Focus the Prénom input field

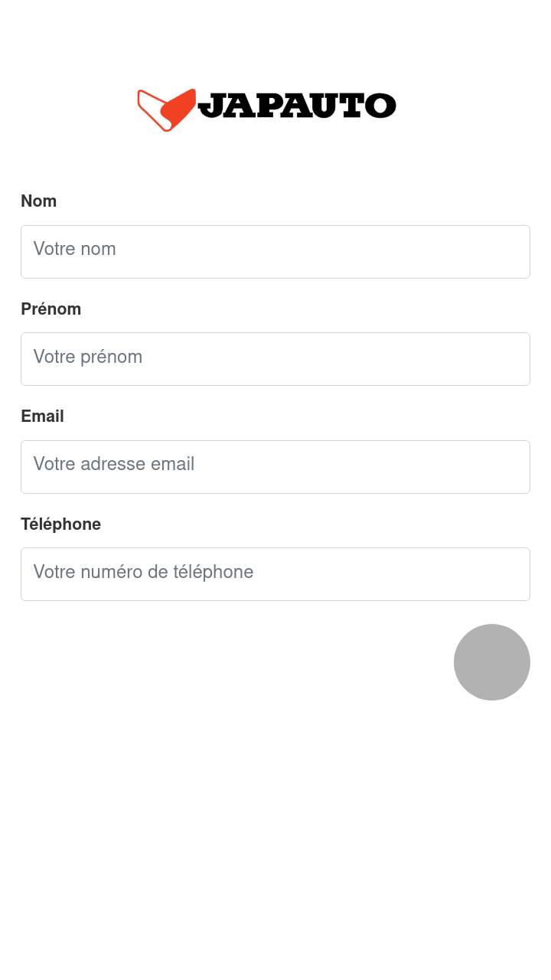(275, 359)
